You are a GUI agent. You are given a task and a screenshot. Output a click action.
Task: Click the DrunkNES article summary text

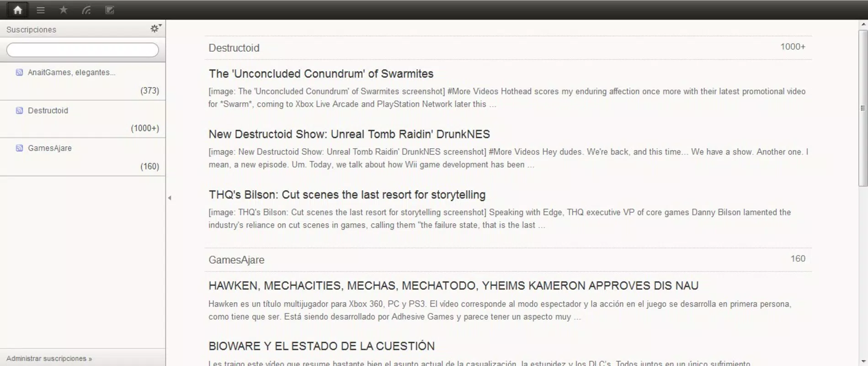click(508, 158)
